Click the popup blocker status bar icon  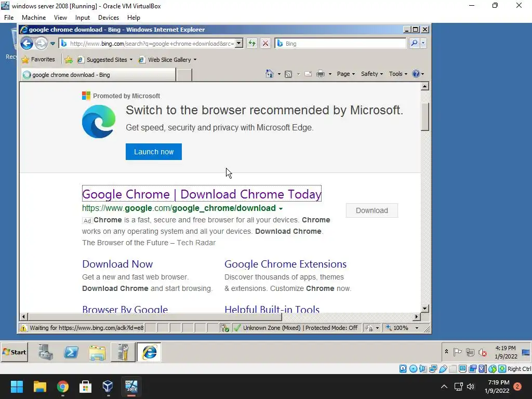click(224, 328)
